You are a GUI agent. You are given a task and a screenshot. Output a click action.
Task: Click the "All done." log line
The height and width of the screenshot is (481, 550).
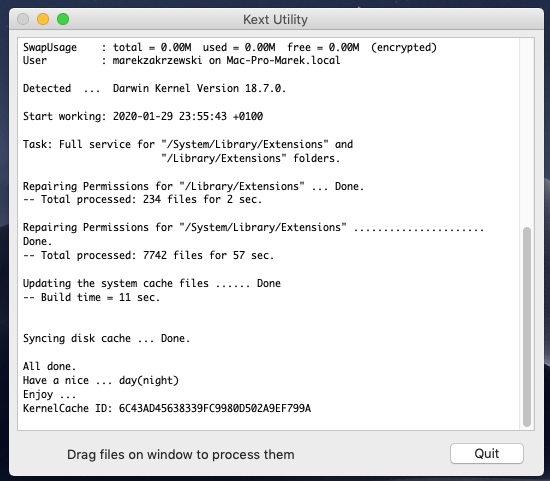coord(49,366)
